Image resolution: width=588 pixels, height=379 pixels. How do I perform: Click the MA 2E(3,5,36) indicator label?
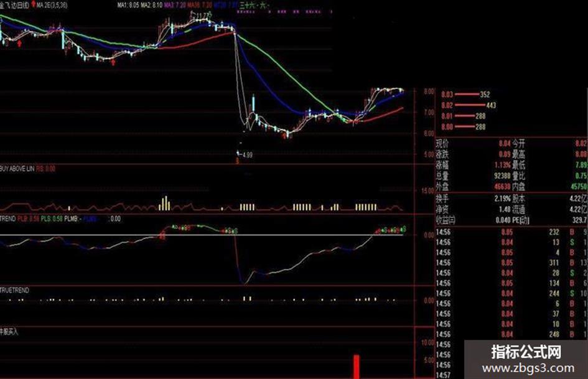[52, 5]
